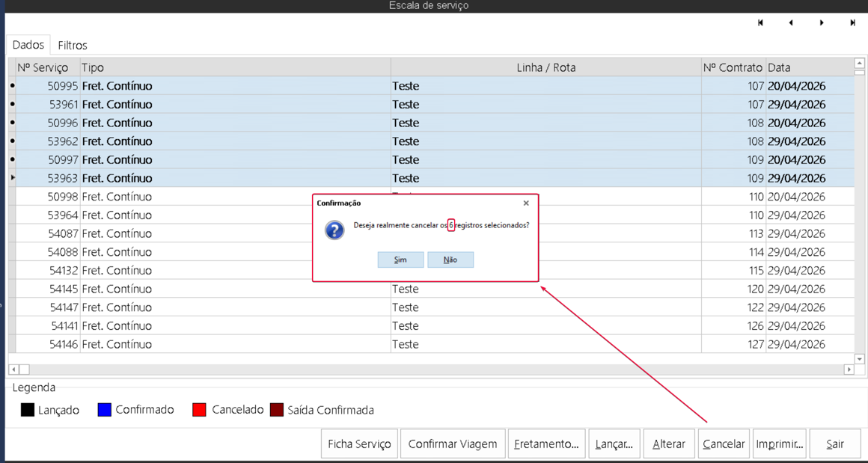Click the Confirmar Viagem button

[x=453, y=444]
